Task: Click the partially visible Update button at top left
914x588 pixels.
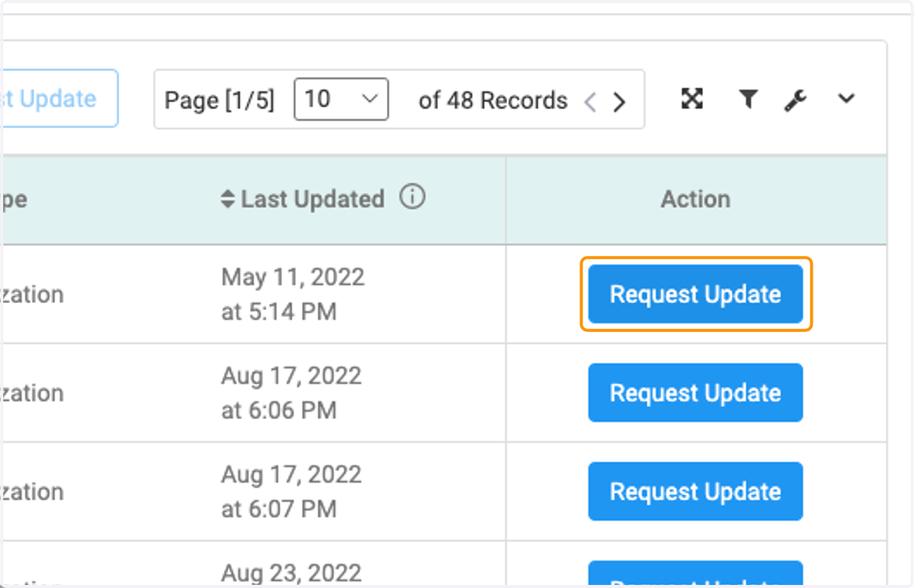Action: [59, 98]
